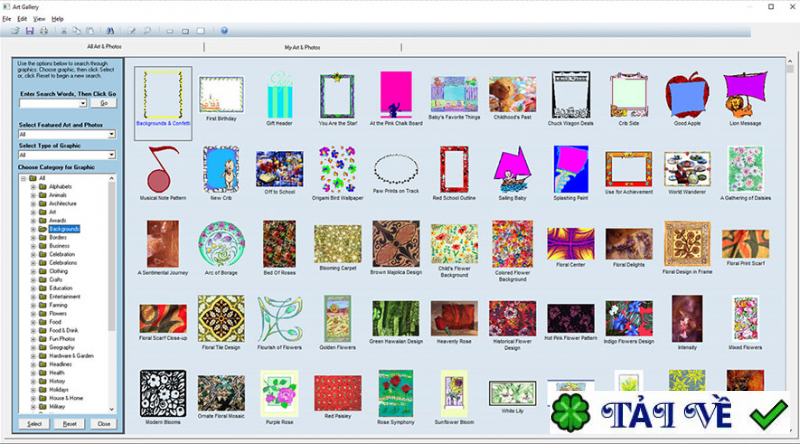Viewport: 800px width, 444px height.
Task: Open the Help menu
Action: (58, 19)
